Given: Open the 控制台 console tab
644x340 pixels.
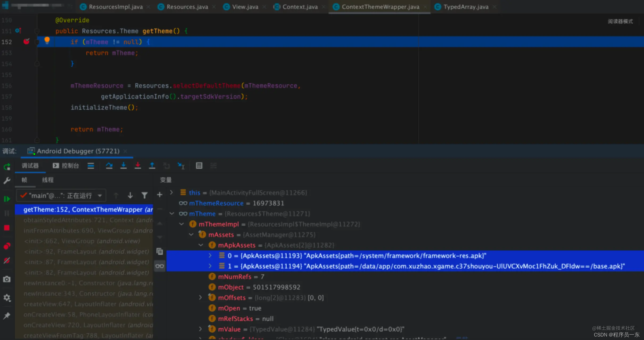Looking at the screenshot, I should pyautogui.click(x=66, y=166).
